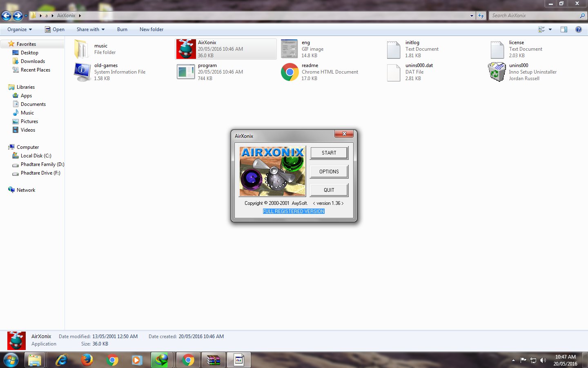Open Phadtare Family (D:) drive
The height and width of the screenshot is (368, 588).
(42, 164)
